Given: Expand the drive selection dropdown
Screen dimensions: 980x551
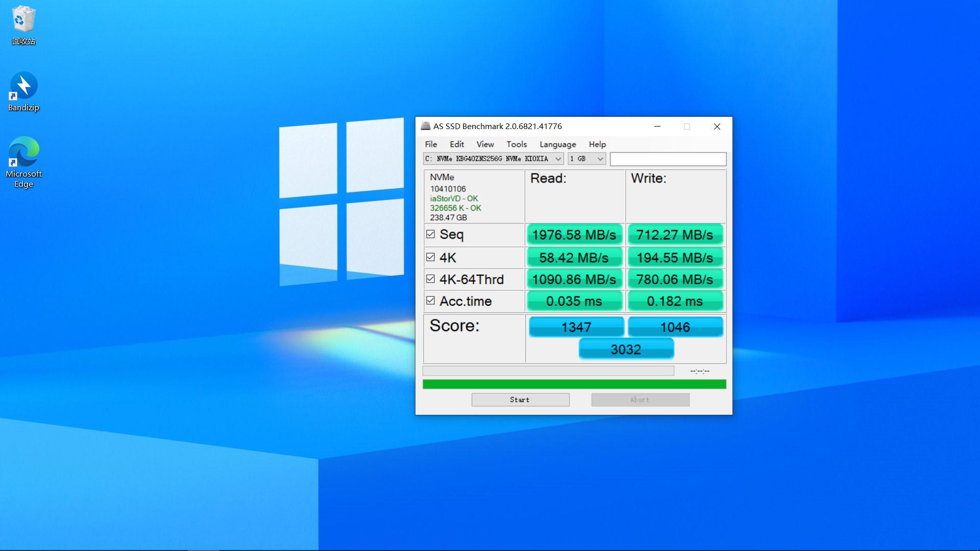Looking at the screenshot, I should [558, 159].
